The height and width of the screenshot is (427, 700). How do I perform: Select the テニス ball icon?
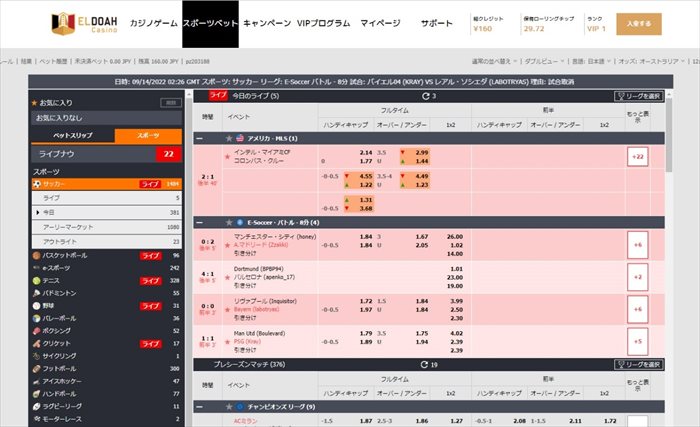tap(37, 280)
